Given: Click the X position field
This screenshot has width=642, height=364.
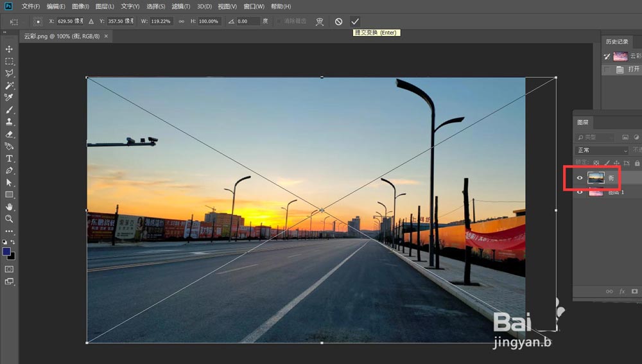Looking at the screenshot, I should tap(70, 21).
